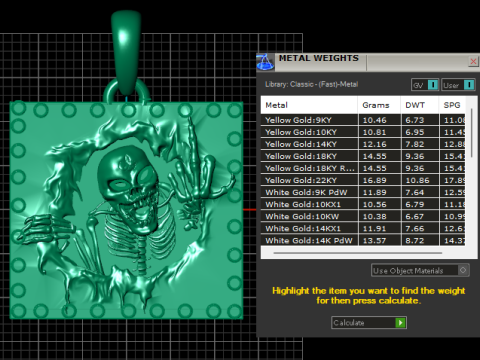Select the White Gold:9K PdW row

coord(363,192)
